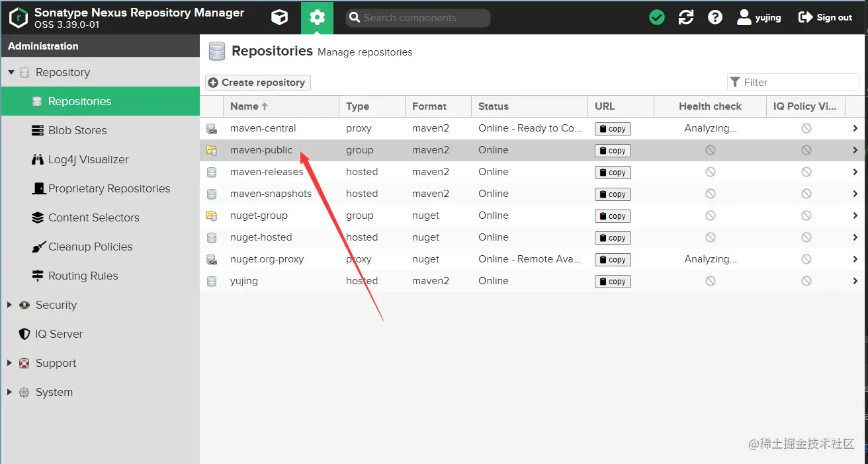Image resolution: width=868 pixels, height=464 pixels.
Task: Click the maven-central proxy repository icon
Action: [212, 129]
